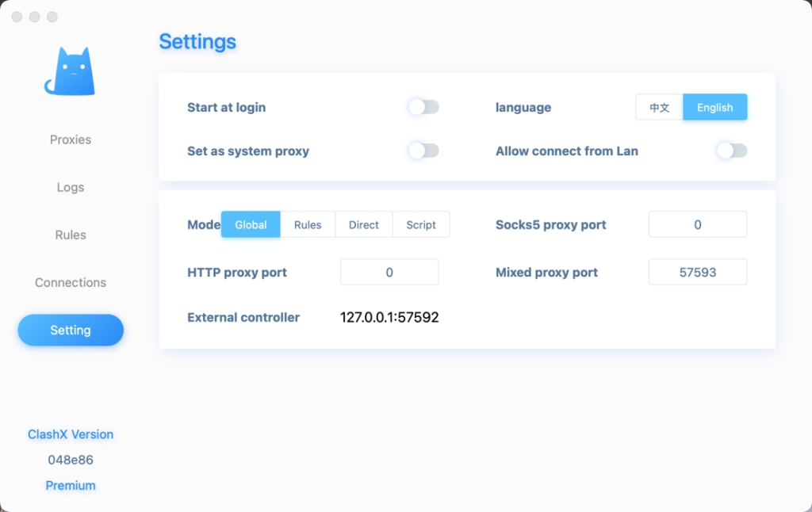Set mode to Script
Screen dimensions: 812x512
click(421, 224)
